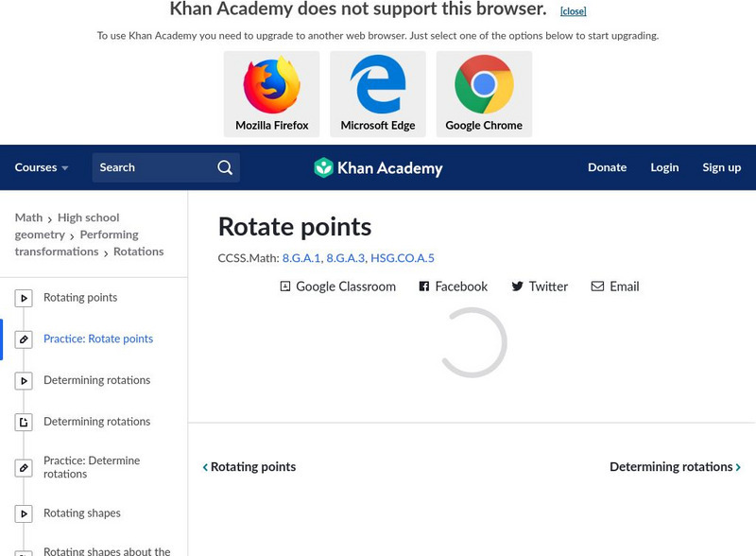The image size is (756, 556).
Task: Click the Khan Academy logo
Action: 378,168
